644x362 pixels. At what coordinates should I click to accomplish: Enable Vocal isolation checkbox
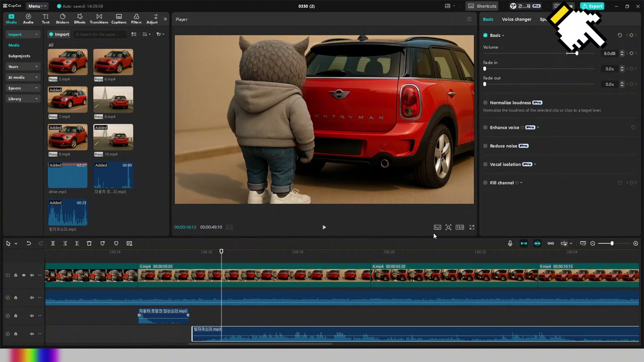click(485, 165)
